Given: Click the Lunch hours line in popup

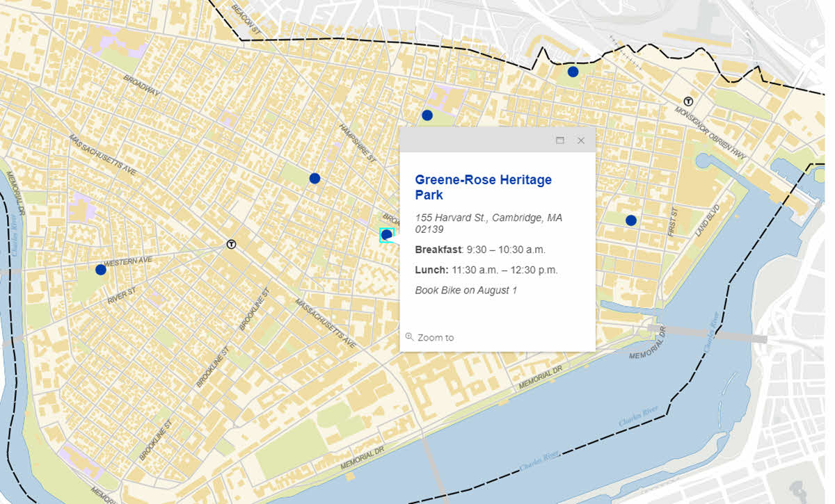Looking at the screenshot, I should [x=486, y=270].
